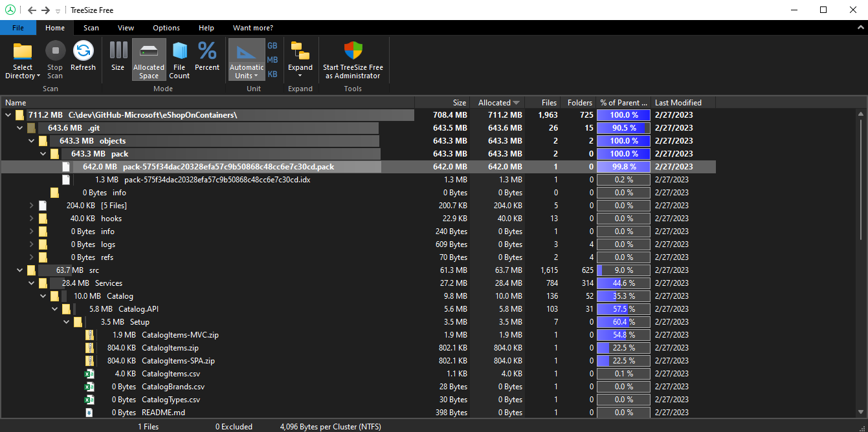Open the quick access toolbar dropdown

[58, 11]
